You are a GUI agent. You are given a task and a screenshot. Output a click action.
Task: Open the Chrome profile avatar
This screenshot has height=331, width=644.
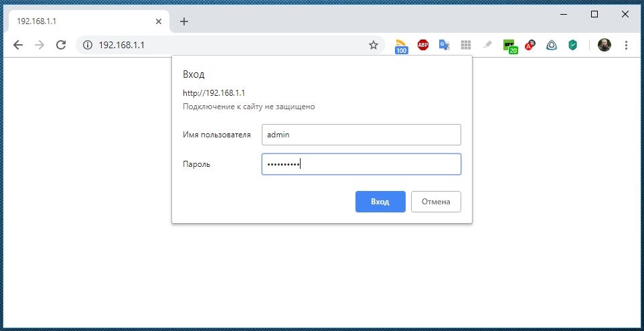(x=604, y=45)
